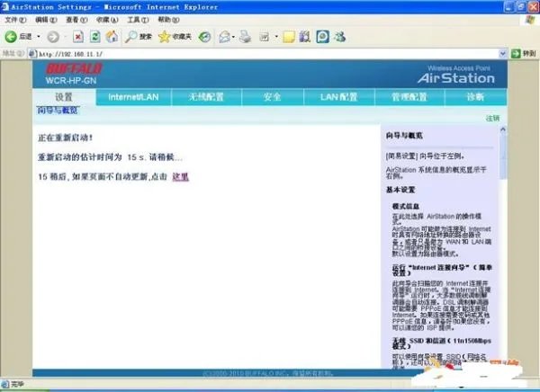Click the WCR-HP-GN model text
Image resolution: width=540 pixels, height=392 pixels.
pyautogui.click(x=71, y=81)
